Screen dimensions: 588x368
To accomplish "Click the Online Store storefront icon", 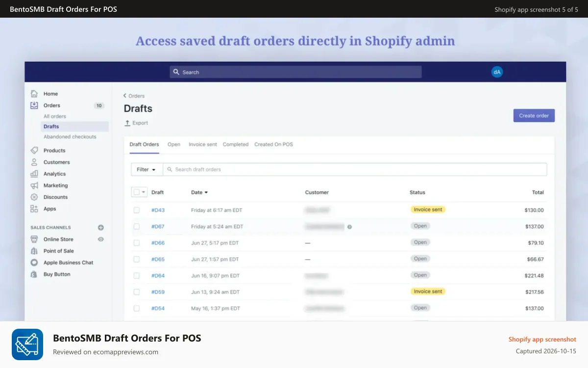I will click(x=34, y=239).
